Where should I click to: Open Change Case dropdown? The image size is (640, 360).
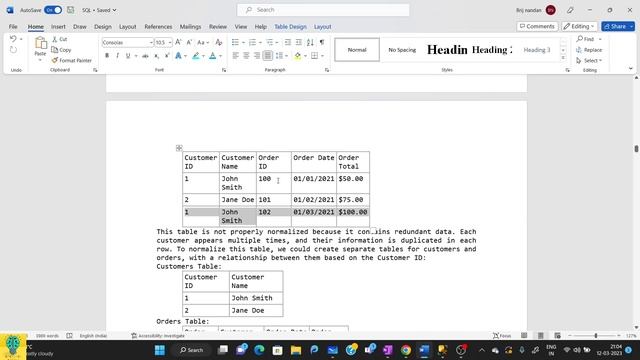pos(203,42)
